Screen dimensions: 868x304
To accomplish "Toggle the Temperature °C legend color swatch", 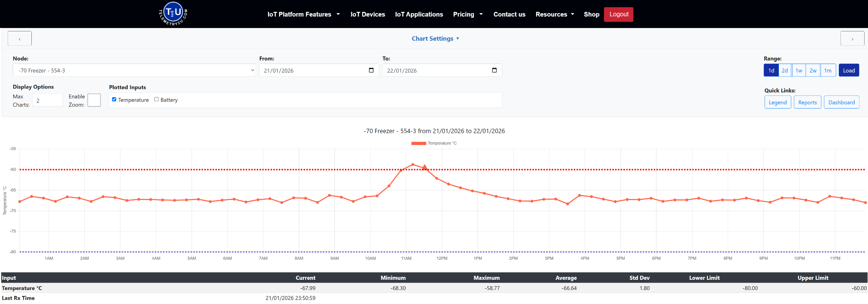I will 418,143.
